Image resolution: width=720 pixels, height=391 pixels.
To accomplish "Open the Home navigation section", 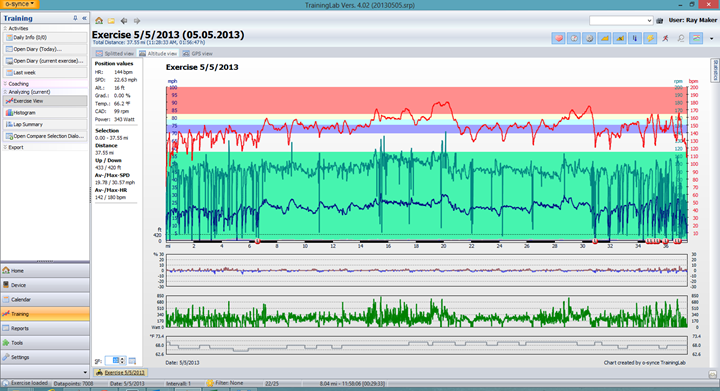I will point(45,271).
